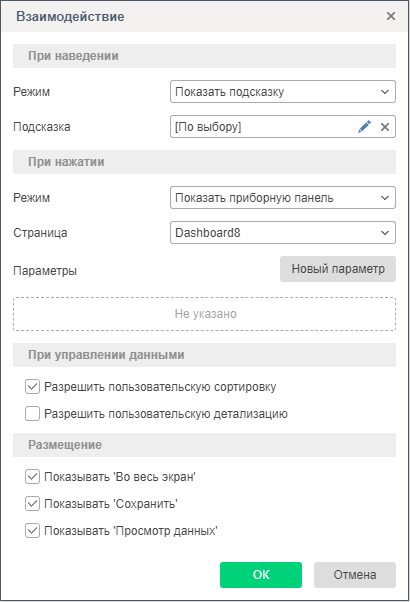Image resolution: width=410 pixels, height=602 pixels.
Task: Toggle Показывать 'Просмотр данных' checkbox
Action: (32, 531)
